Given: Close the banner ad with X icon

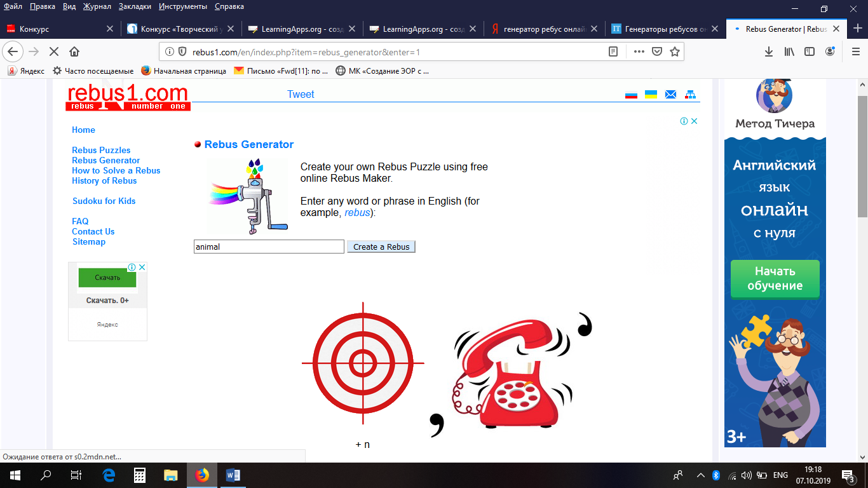Looking at the screenshot, I should [695, 121].
